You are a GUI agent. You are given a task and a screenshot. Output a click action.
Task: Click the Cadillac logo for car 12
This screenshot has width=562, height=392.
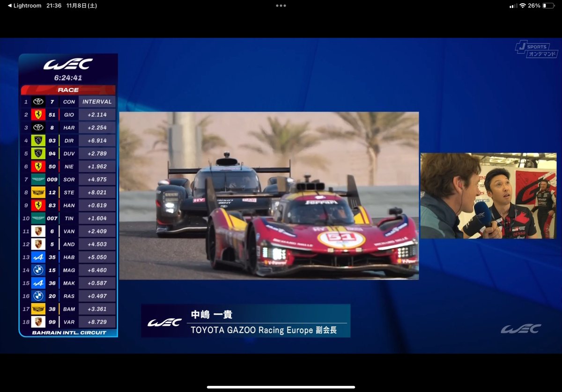coord(38,192)
